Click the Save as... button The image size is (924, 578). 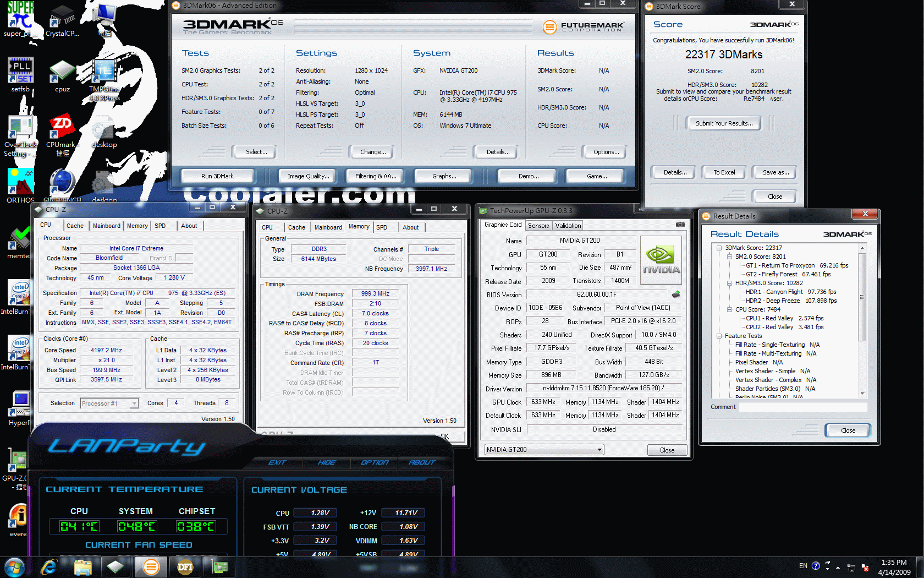(x=776, y=172)
